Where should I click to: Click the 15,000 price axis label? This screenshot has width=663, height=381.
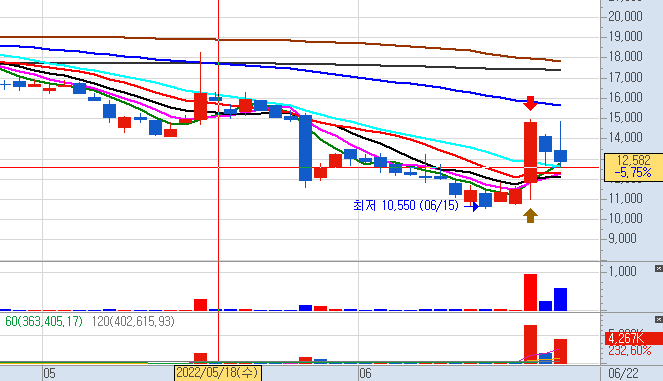[625, 117]
